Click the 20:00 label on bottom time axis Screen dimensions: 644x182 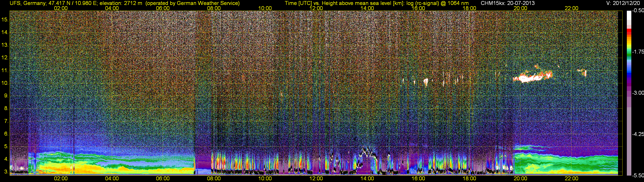pyautogui.click(x=520, y=179)
